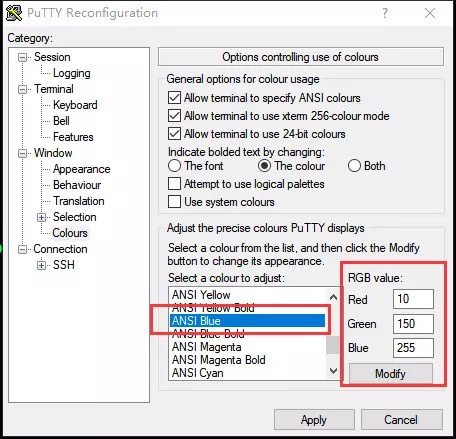Select ANSI Magenta Bold in the colour list

(x=248, y=360)
